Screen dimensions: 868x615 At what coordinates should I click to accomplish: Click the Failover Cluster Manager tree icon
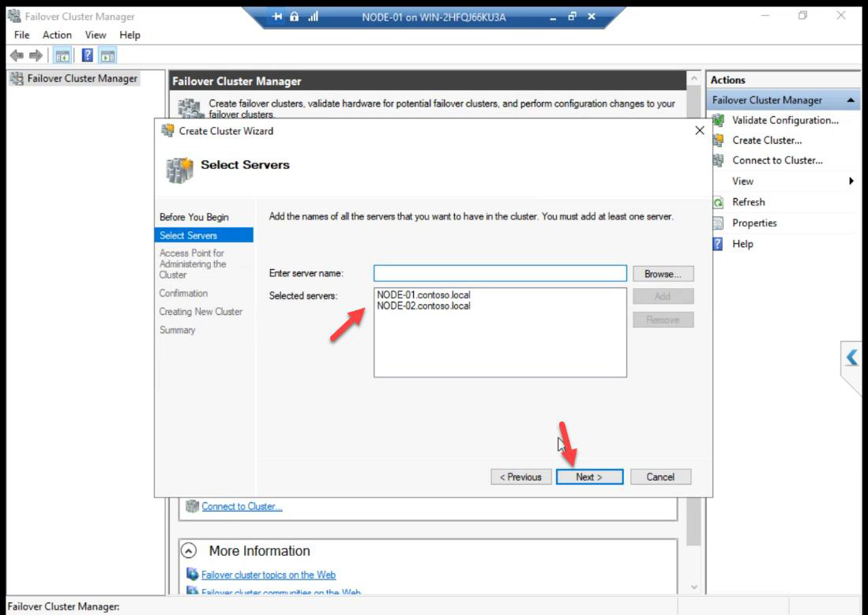(17, 79)
